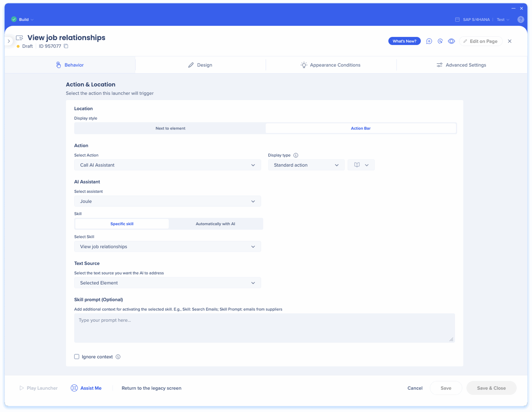Open the Text Source Selected Element dropdown

point(167,283)
